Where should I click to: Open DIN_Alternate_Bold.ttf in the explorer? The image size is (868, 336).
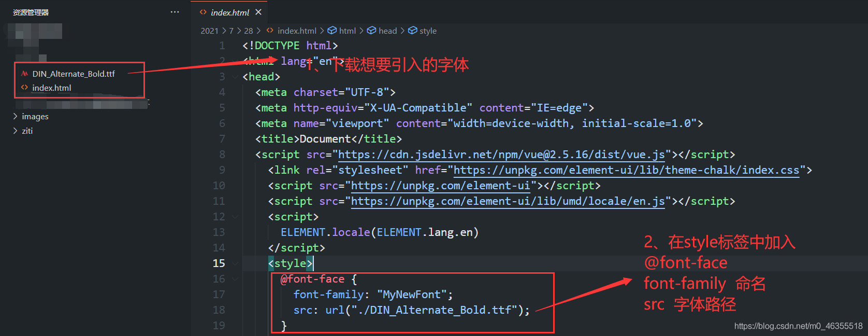click(x=74, y=74)
